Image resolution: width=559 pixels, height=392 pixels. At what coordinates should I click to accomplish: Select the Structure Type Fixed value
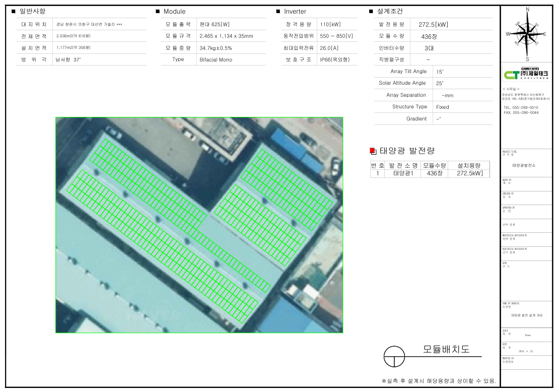point(443,107)
